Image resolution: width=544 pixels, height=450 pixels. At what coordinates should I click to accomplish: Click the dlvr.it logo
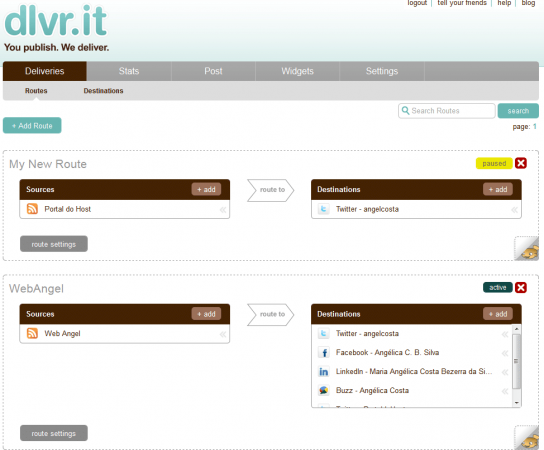[x=56, y=21]
